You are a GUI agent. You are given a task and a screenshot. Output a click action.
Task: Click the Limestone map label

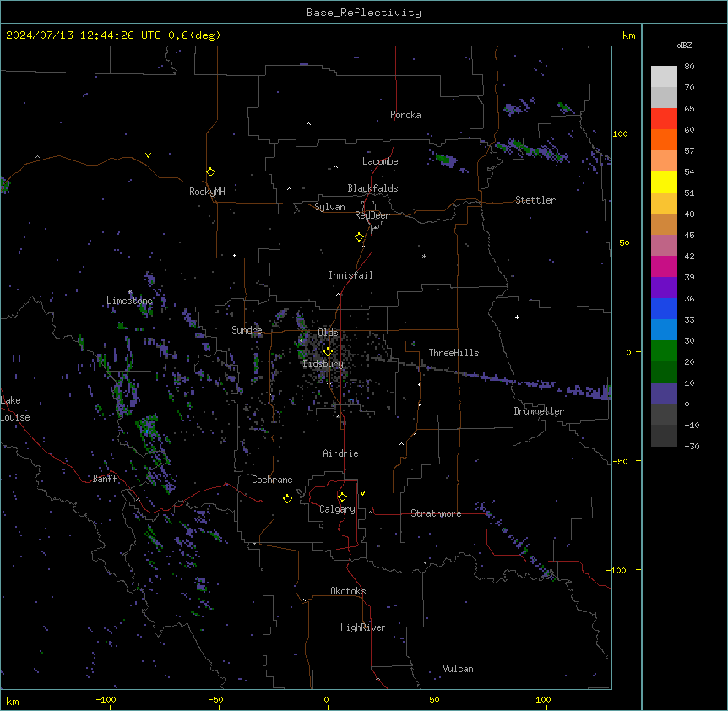click(129, 301)
